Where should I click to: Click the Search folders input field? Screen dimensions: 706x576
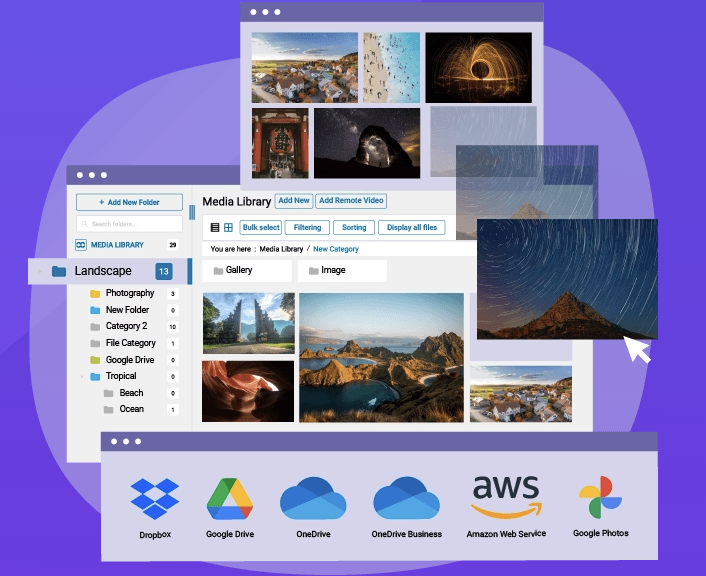click(129, 224)
